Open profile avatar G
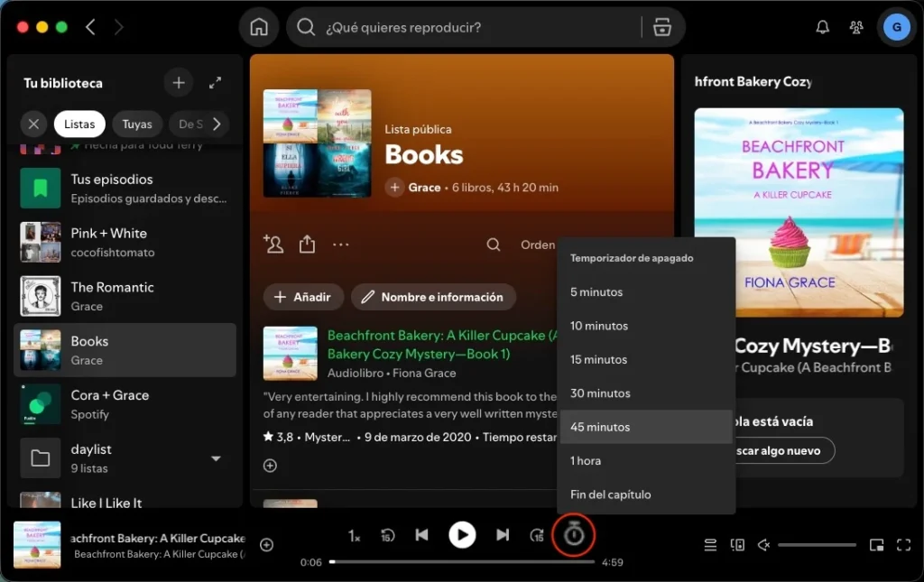Image resolution: width=924 pixels, height=582 pixels. tap(896, 27)
